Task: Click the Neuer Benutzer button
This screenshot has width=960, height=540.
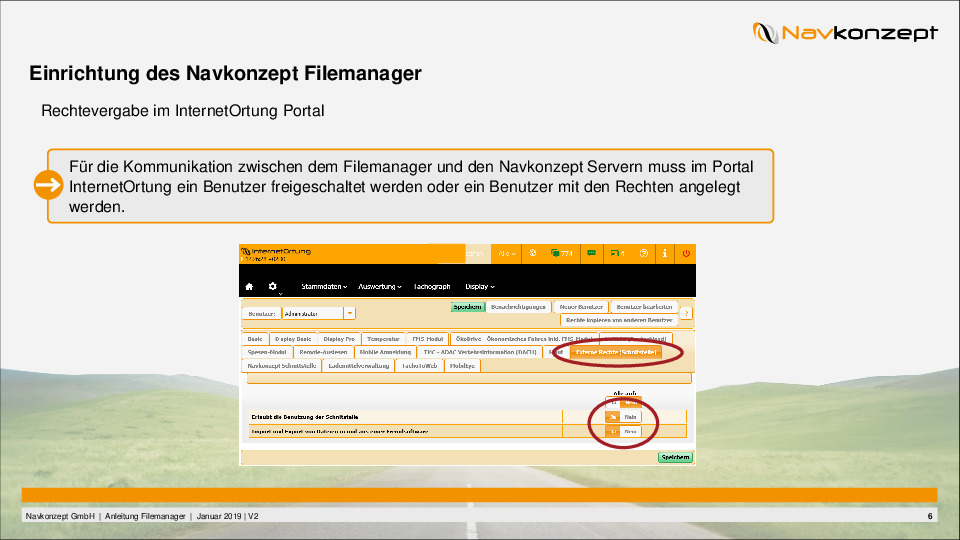Action: (581, 306)
